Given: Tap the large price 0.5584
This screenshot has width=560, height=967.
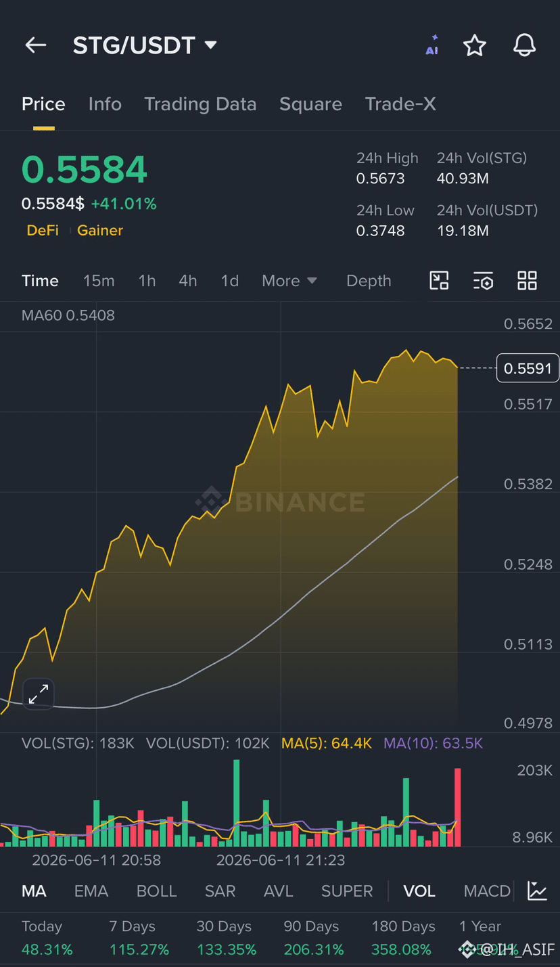Looking at the screenshot, I should pos(85,170).
